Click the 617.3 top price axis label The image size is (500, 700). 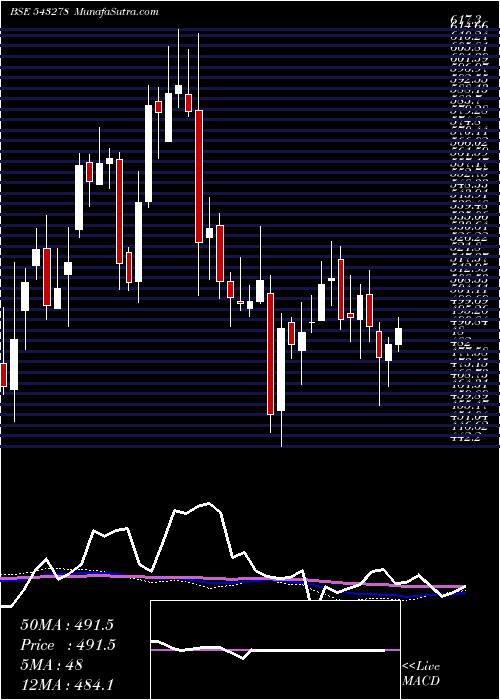(467, 19)
